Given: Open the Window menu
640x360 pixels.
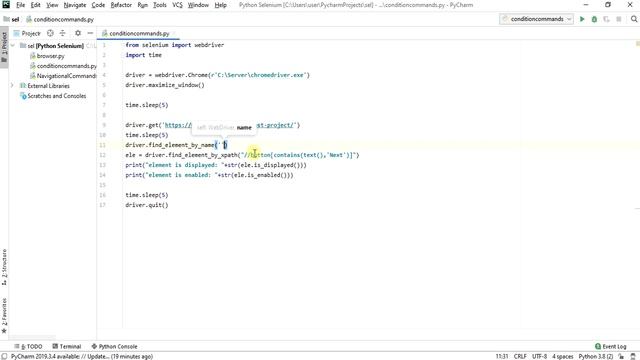Looking at the screenshot, I should tap(198, 5).
